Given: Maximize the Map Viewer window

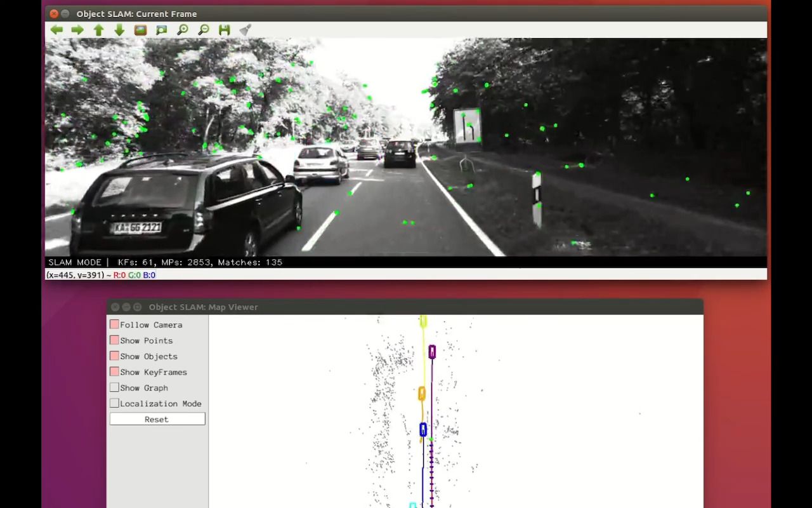Looking at the screenshot, I should 137,307.
